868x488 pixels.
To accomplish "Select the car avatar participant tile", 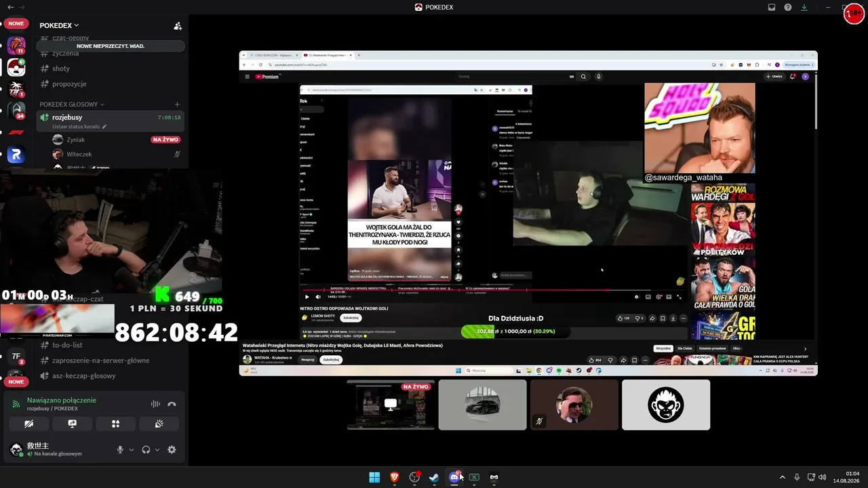I will coord(482,405).
